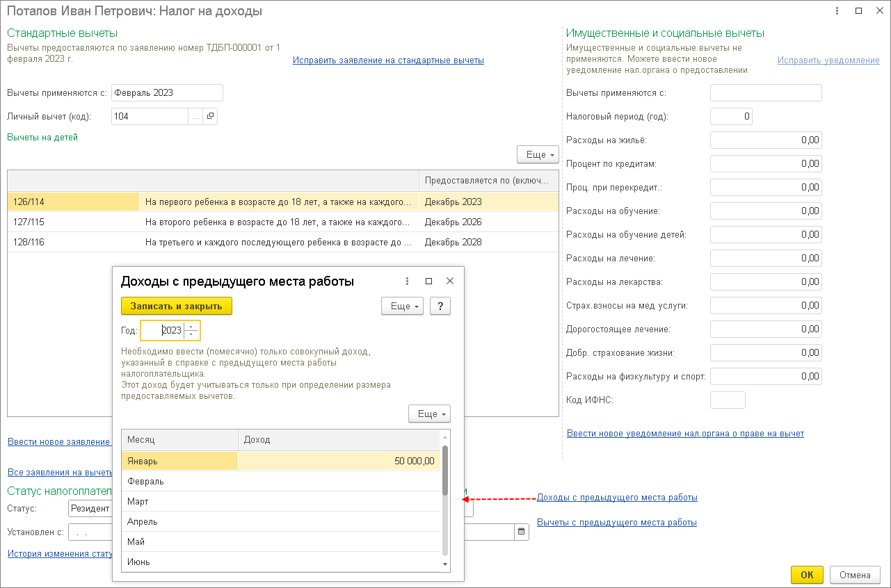Click the Проц. при перекредит. amount field
Viewport: 891px width, 588px height.
coord(766,187)
